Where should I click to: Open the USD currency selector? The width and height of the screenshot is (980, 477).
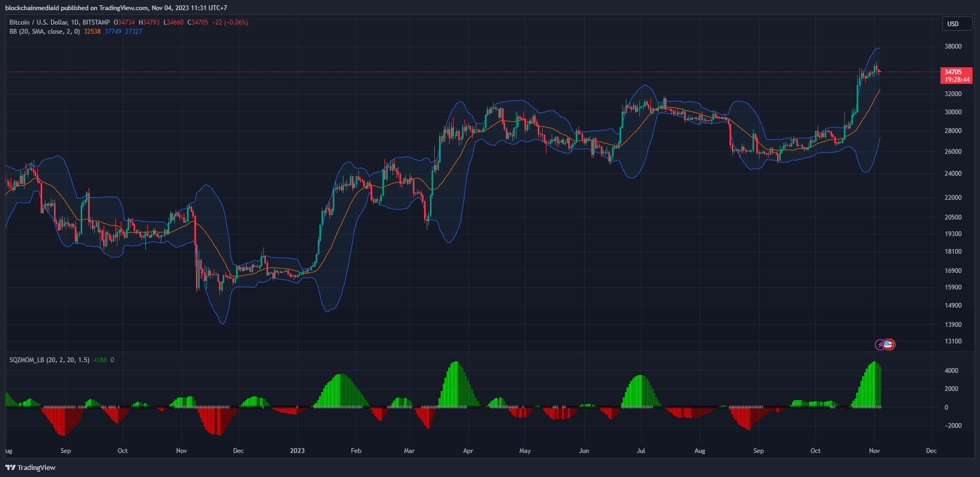coord(957,24)
